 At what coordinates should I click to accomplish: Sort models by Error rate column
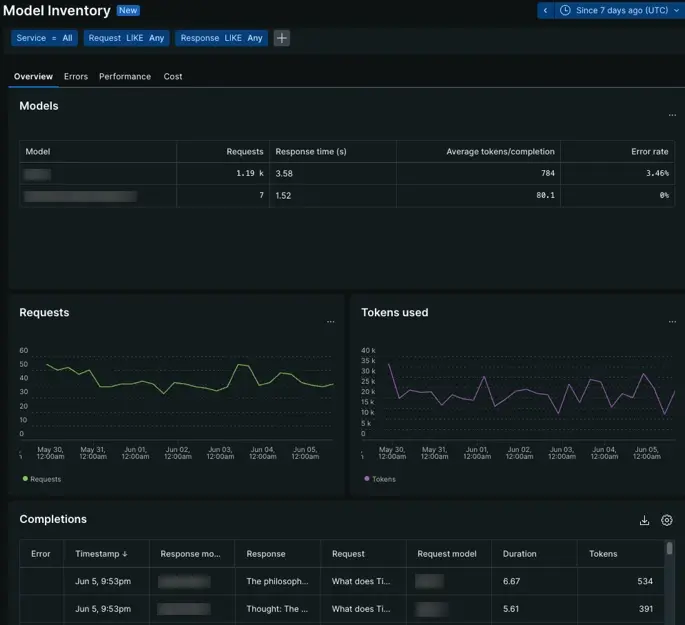pos(649,152)
